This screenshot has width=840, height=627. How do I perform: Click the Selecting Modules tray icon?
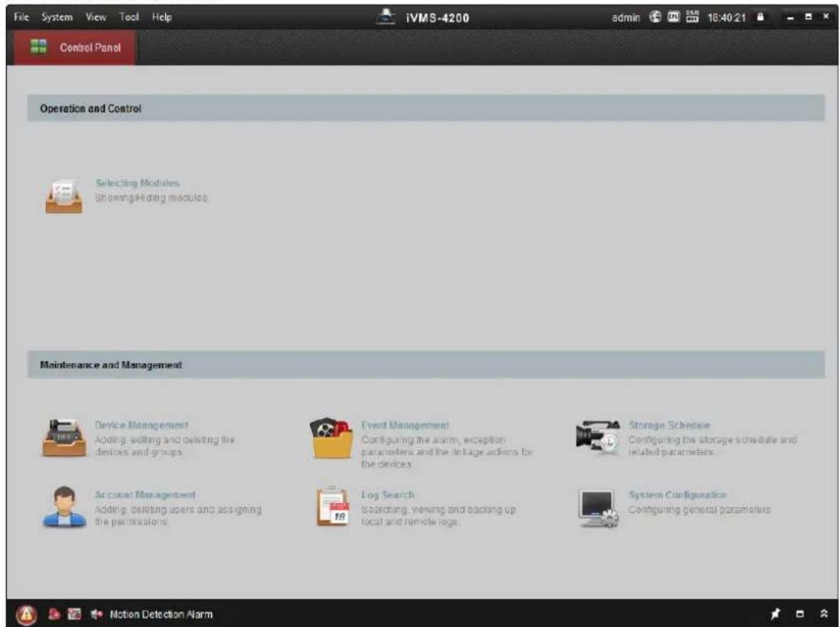pyautogui.click(x=63, y=197)
